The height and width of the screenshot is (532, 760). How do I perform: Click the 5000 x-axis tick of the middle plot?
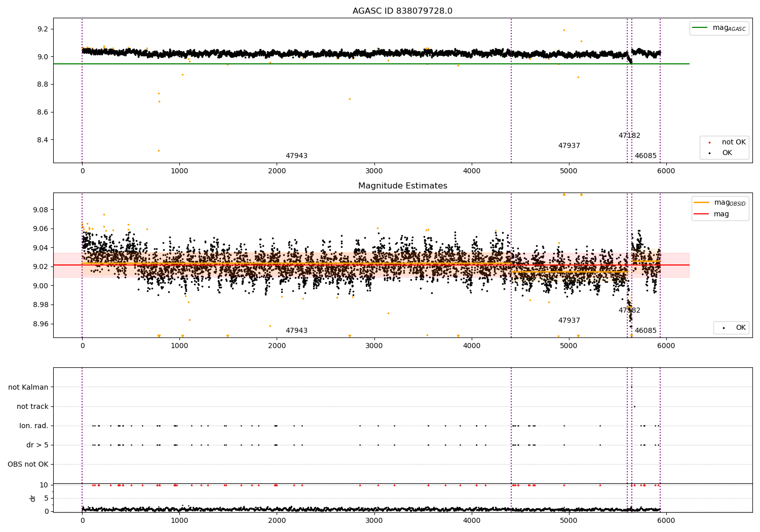coord(569,346)
